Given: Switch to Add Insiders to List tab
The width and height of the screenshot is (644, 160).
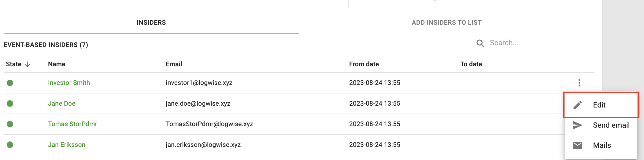Looking at the screenshot, I should (446, 23).
